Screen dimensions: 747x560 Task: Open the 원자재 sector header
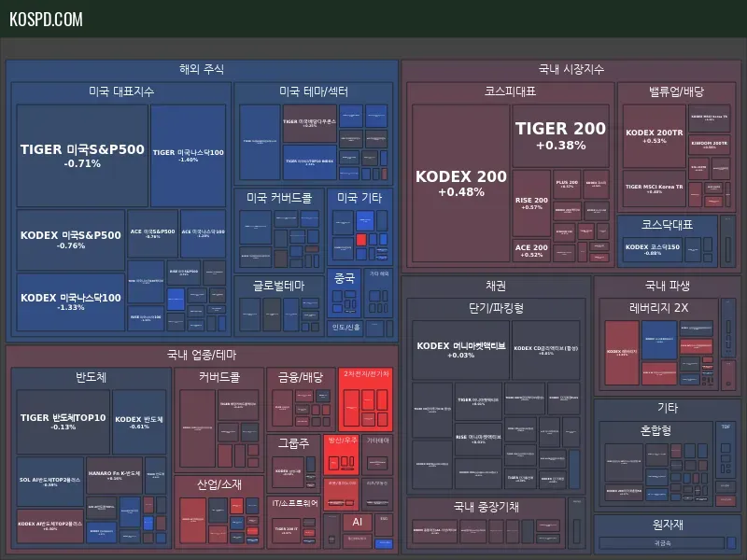(668, 525)
